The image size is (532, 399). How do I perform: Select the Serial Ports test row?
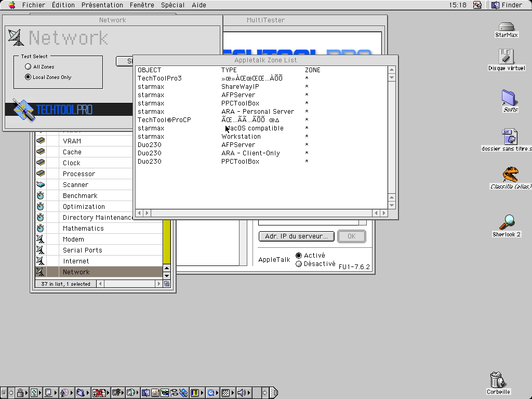click(x=99, y=250)
